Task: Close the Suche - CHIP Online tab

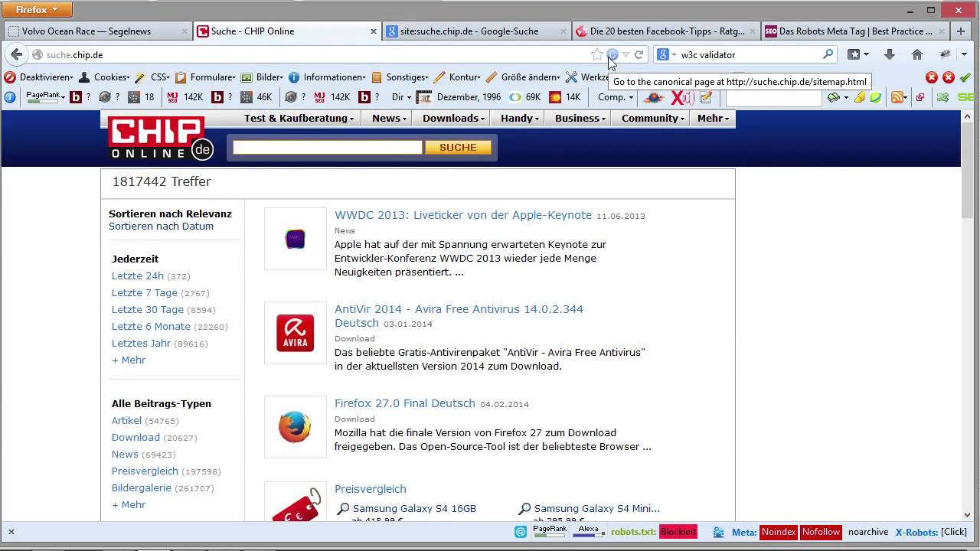Action: [374, 31]
